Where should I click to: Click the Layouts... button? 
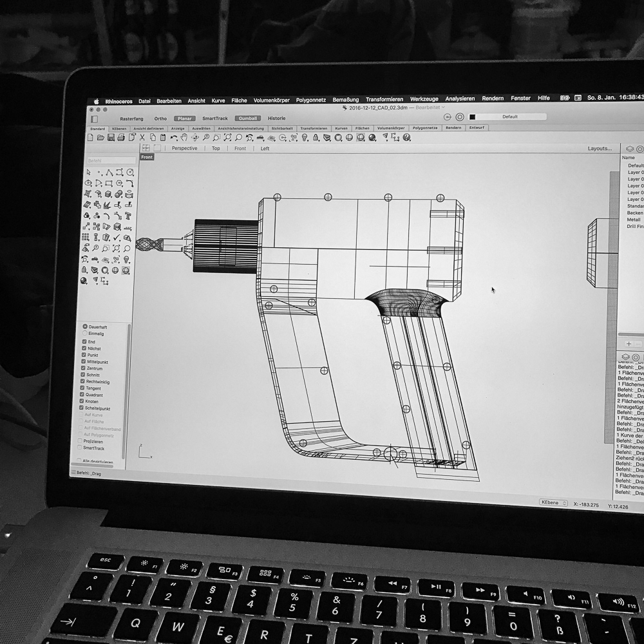click(599, 149)
